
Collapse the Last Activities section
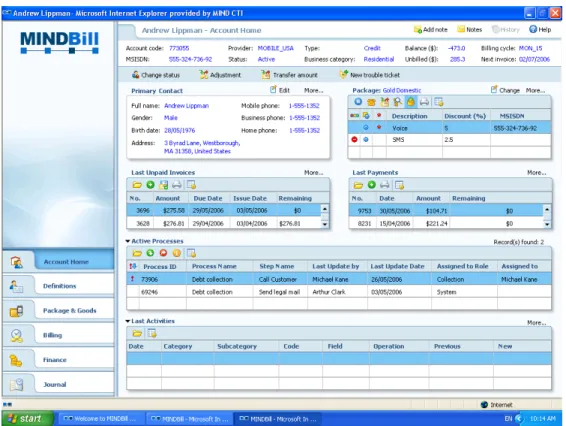[x=128, y=321]
